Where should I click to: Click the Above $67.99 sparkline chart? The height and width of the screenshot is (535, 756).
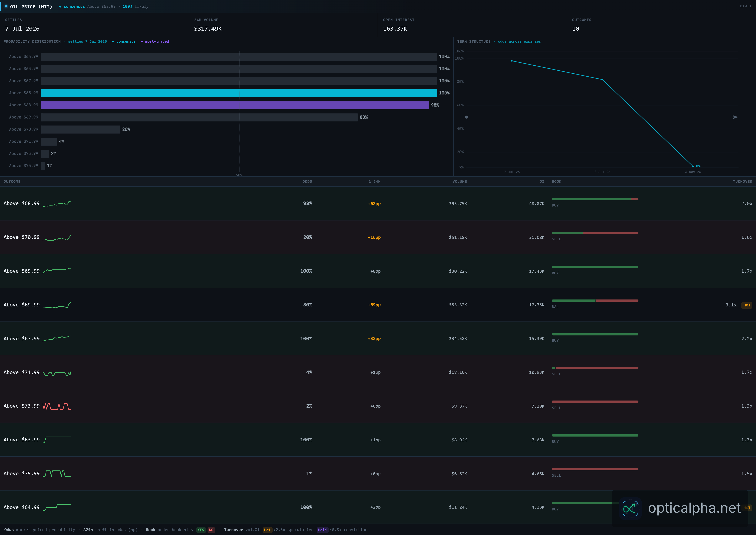coord(57,339)
